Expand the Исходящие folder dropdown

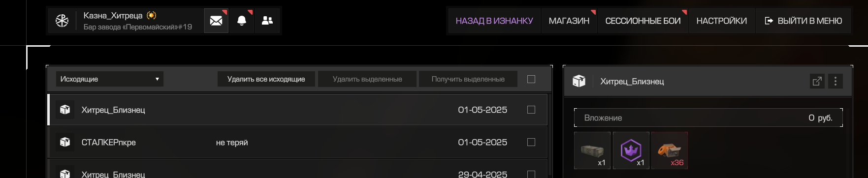[x=109, y=79]
